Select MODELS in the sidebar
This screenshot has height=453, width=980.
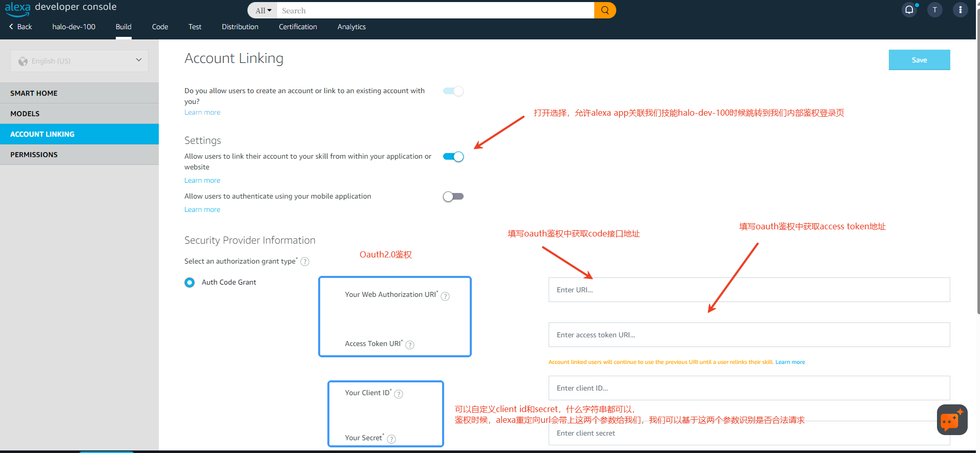pyautogui.click(x=79, y=114)
